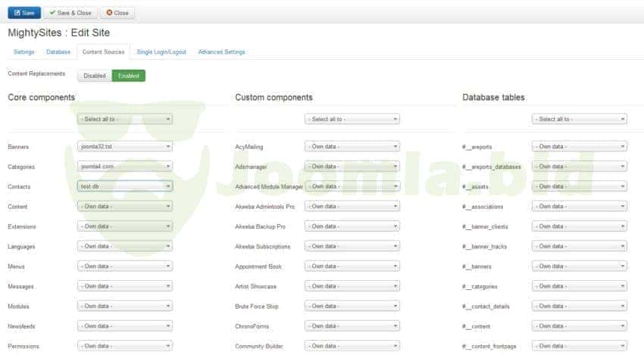Viewport: 644px width, 355px height.
Task: Go to Single Login/Logout tab
Action: (x=163, y=52)
